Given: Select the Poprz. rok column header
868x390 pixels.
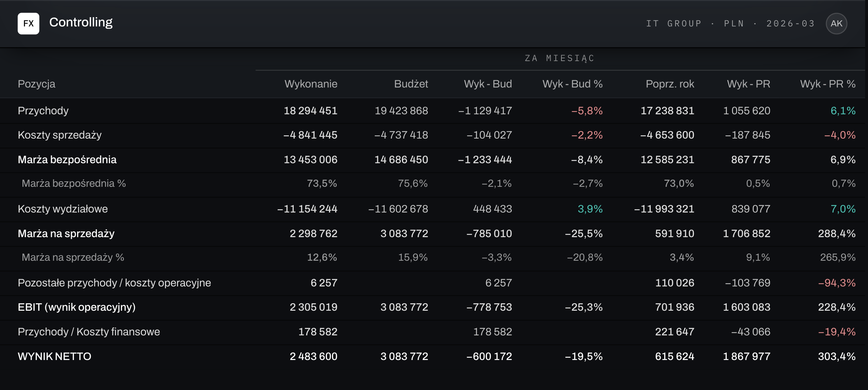Looking at the screenshot, I should coord(670,84).
